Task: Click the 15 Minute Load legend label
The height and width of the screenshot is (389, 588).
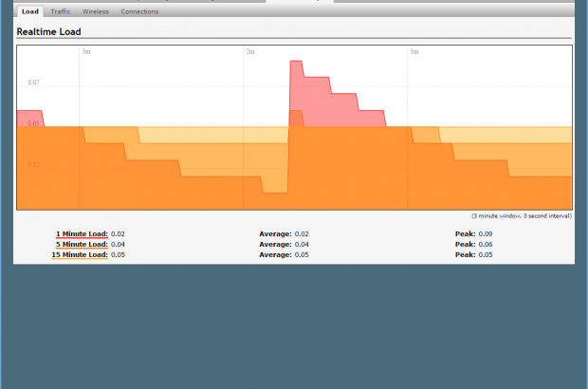Action: tap(81, 255)
